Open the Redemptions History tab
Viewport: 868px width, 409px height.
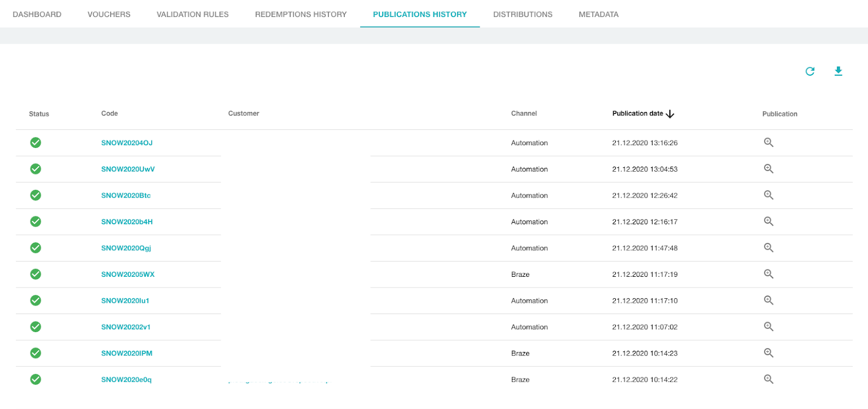301,14
